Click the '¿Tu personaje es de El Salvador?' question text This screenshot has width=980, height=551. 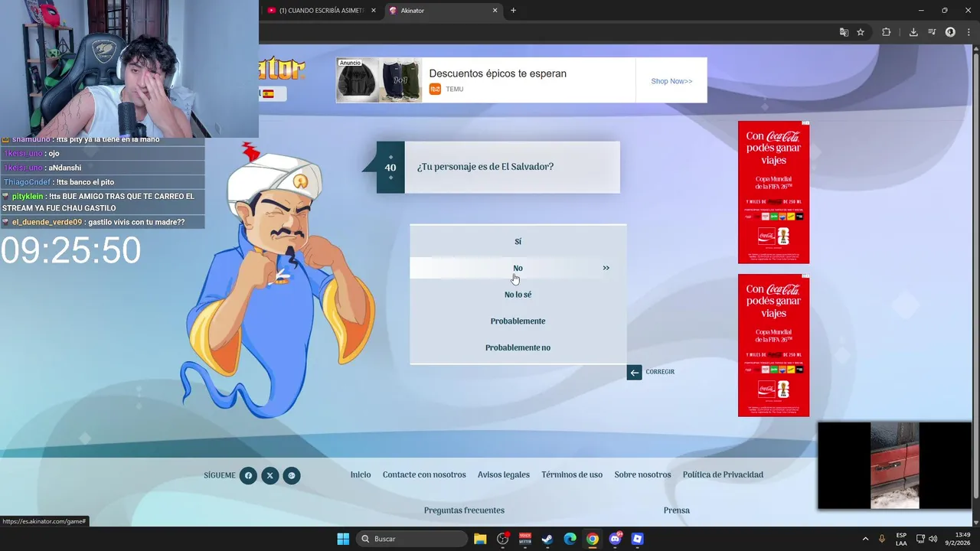pyautogui.click(x=485, y=167)
